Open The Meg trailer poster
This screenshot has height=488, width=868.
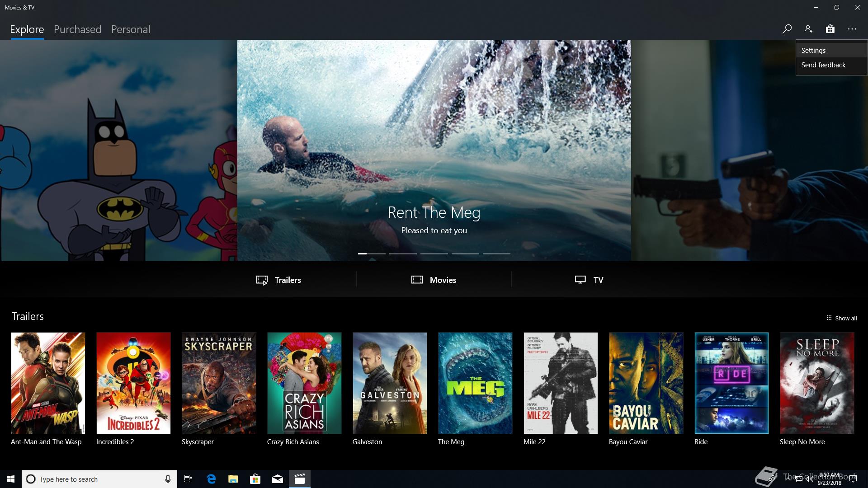[475, 383]
